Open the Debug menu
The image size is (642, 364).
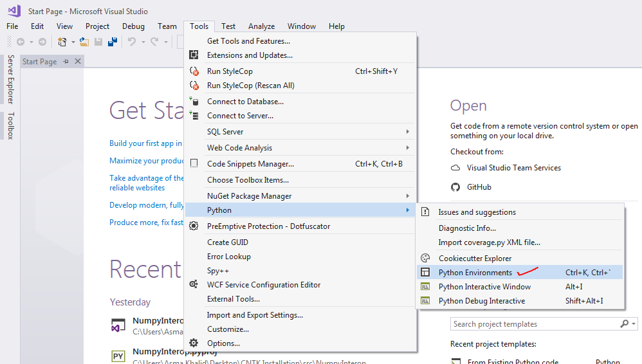coord(133,26)
